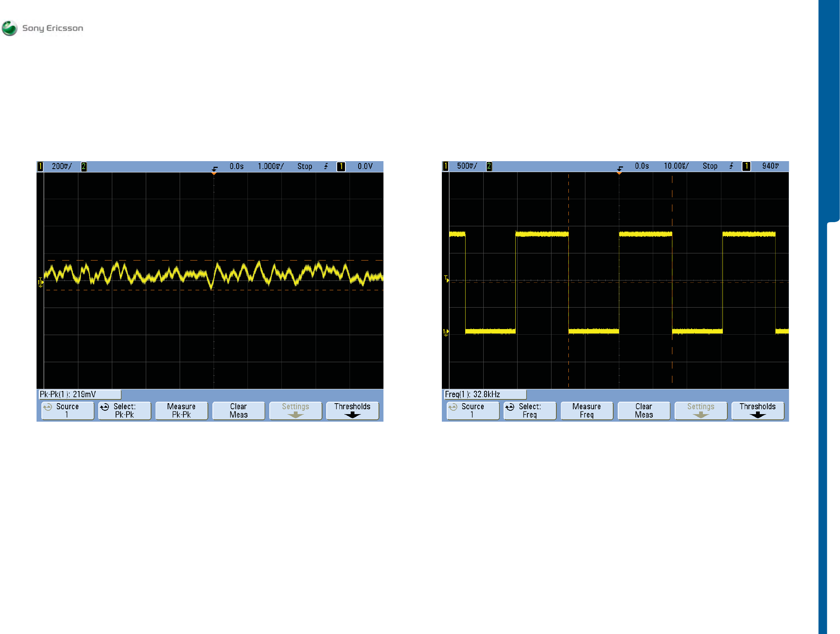The height and width of the screenshot is (634, 840).
Task: Click rising edge trigger icon on right scope
Action: pyautogui.click(x=731, y=166)
